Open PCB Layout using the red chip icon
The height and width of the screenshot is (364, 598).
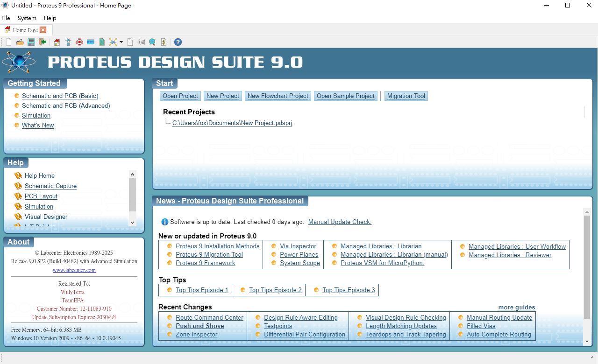[79, 42]
